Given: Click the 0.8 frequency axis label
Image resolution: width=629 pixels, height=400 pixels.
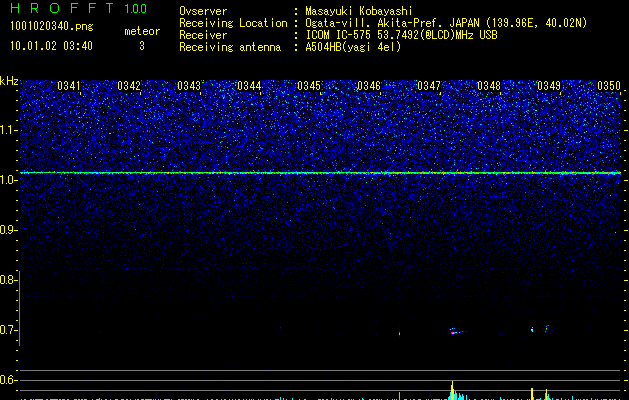Looking at the screenshot, I should 8,280.
